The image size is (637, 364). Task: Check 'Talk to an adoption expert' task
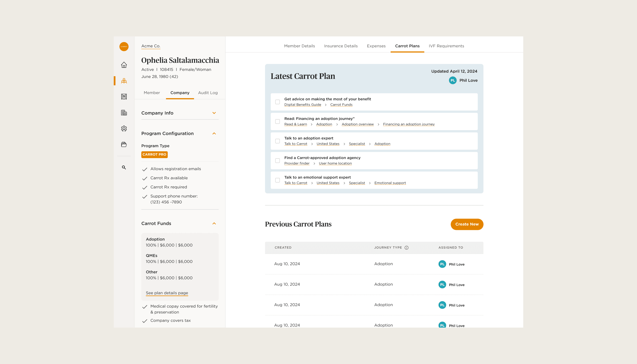278,141
